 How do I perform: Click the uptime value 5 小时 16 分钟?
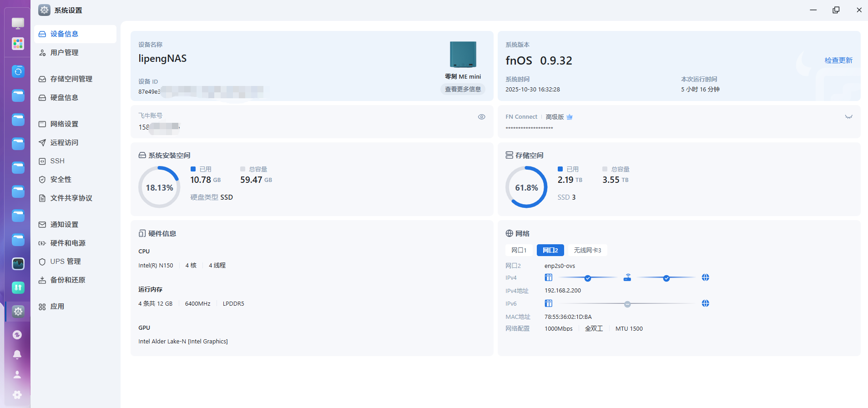700,90
